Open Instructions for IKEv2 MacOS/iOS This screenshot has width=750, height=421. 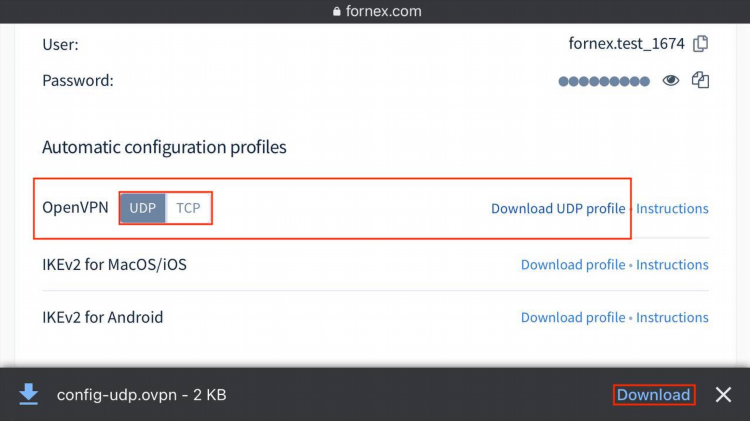coord(672,265)
